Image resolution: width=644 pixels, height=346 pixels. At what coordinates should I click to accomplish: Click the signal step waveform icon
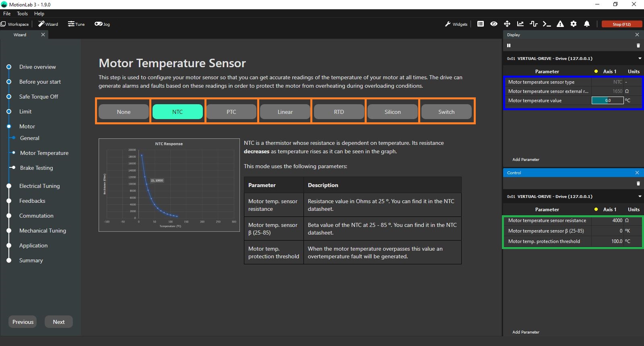534,24
